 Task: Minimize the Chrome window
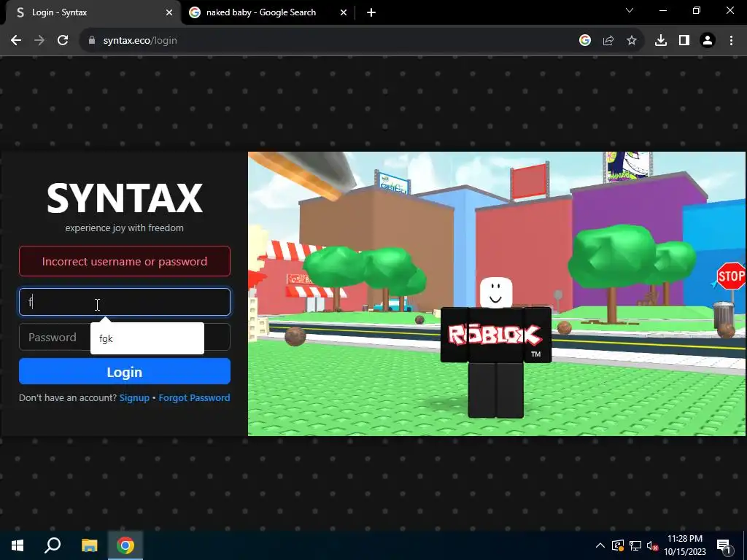click(662, 10)
